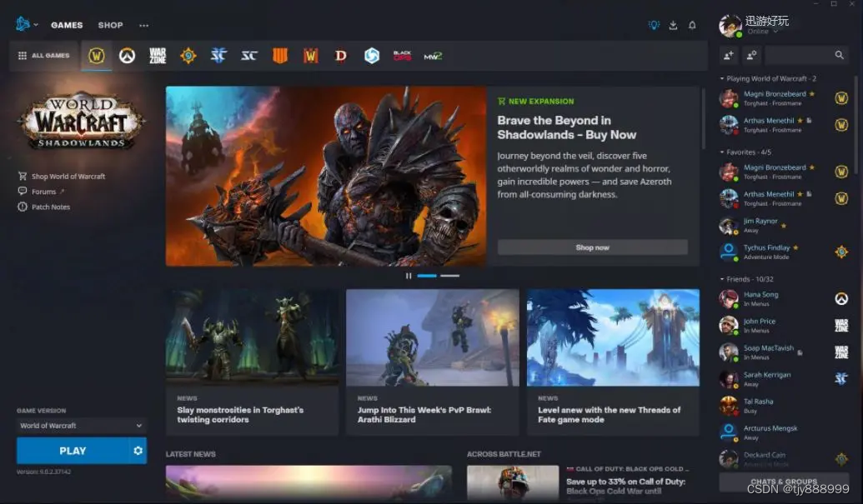Image resolution: width=863 pixels, height=504 pixels.
Task: Click the main content scrollbar
Action: click(x=704, y=118)
